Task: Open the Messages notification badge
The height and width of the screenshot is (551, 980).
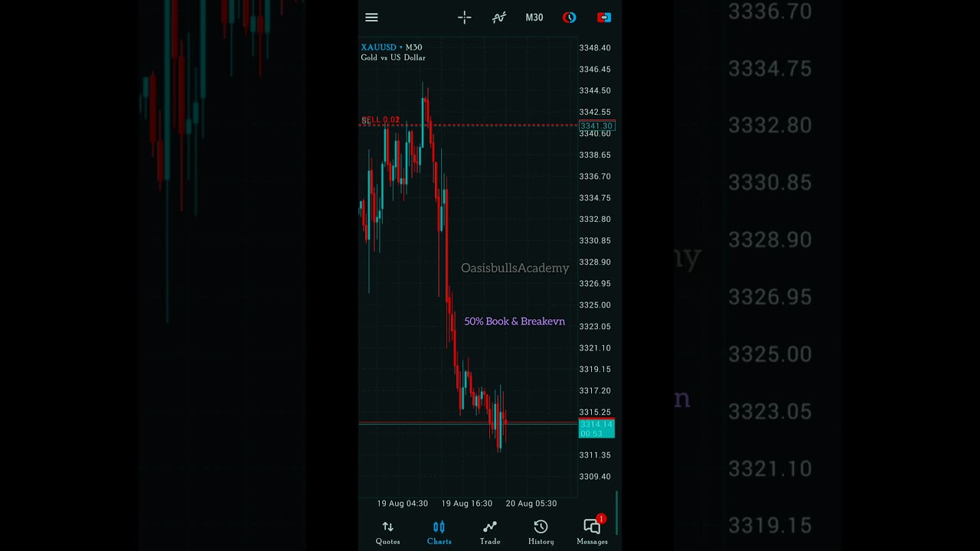Action: pyautogui.click(x=601, y=519)
